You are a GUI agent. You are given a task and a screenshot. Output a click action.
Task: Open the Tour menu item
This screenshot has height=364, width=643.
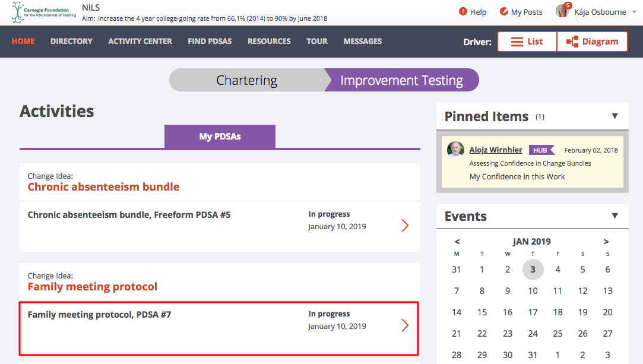(x=317, y=42)
